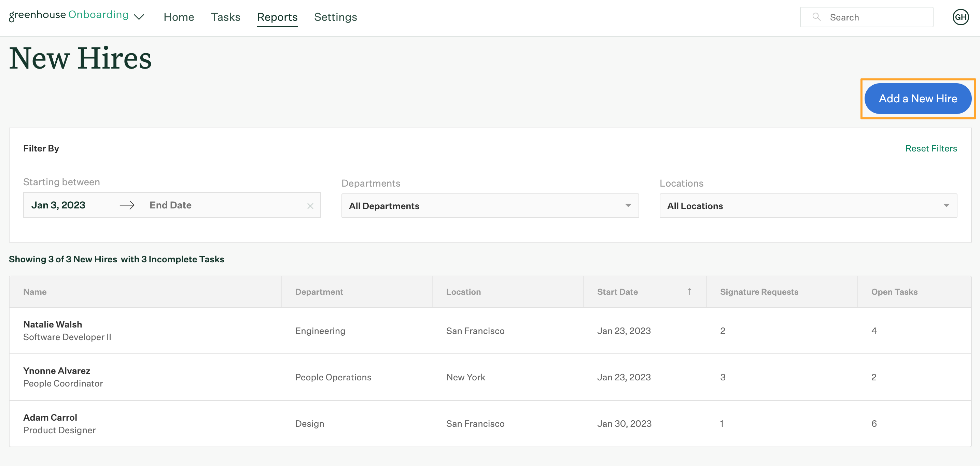The height and width of the screenshot is (466, 980).
Task: Sort by Location column header
Action: click(x=463, y=292)
